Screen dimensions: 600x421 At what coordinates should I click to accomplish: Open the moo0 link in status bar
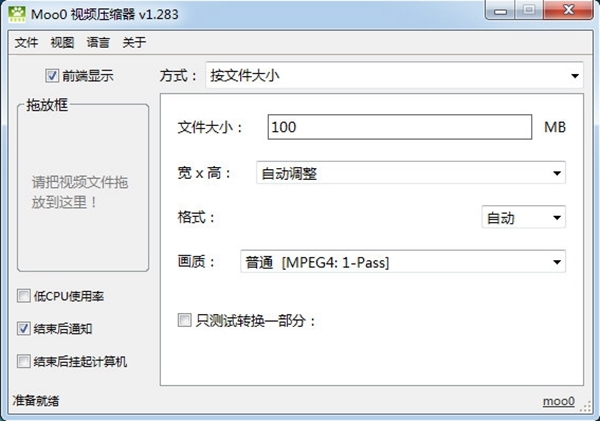click(558, 401)
